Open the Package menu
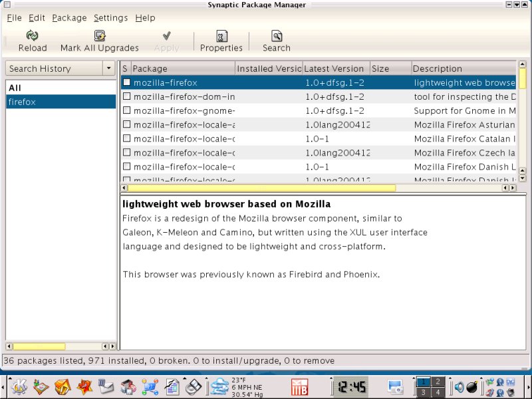The width and height of the screenshot is (532, 399). 69,17
